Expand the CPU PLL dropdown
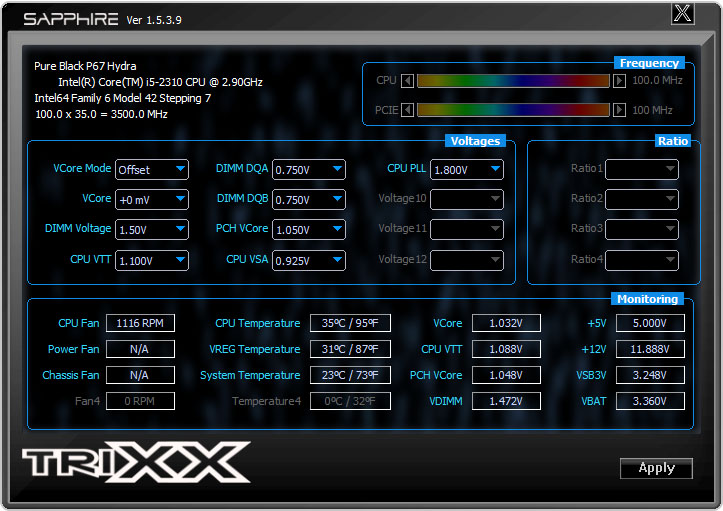 point(467,169)
